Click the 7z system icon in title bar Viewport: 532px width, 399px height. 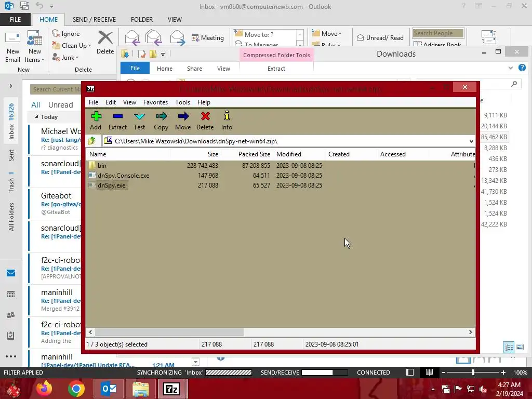pyautogui.click(x=90, y=89)
